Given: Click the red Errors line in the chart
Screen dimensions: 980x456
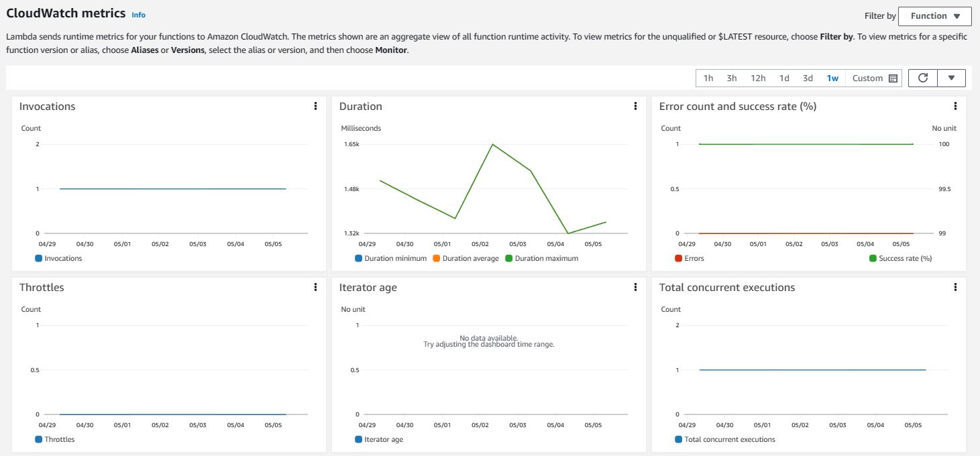Looking at the screenshot, I should pyautogui.click(x=806, y=233).
